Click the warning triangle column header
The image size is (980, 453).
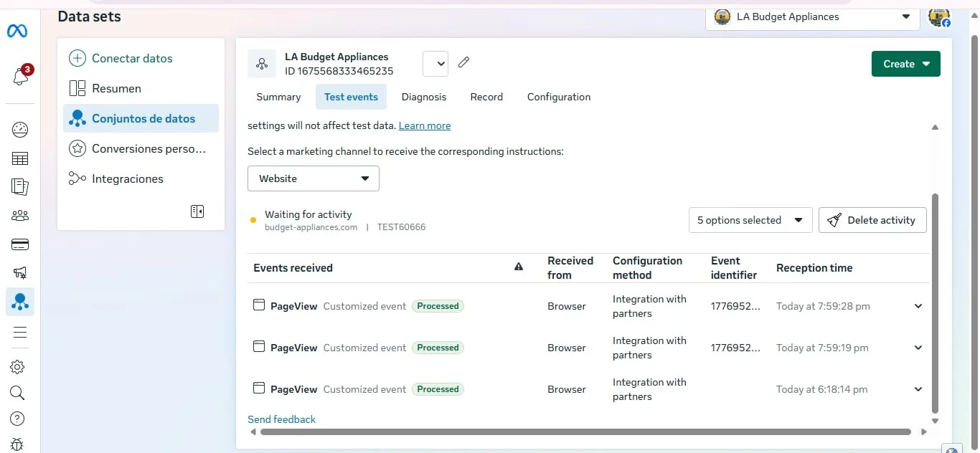click(519, 267)
